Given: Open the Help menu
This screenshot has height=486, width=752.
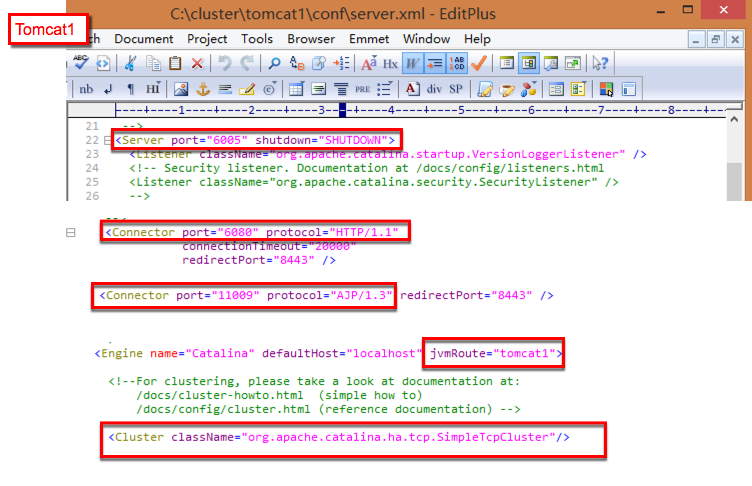Looking at the screenshot, I should [x=477, y=39].
